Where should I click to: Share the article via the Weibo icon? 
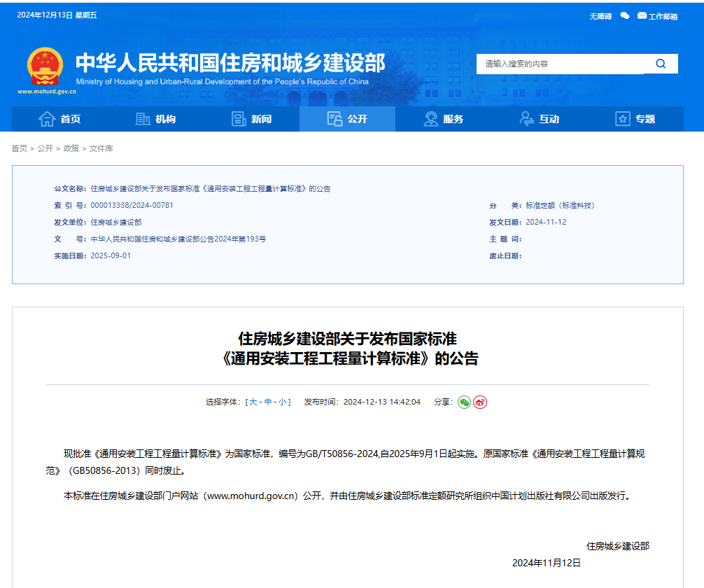[479, 402]
